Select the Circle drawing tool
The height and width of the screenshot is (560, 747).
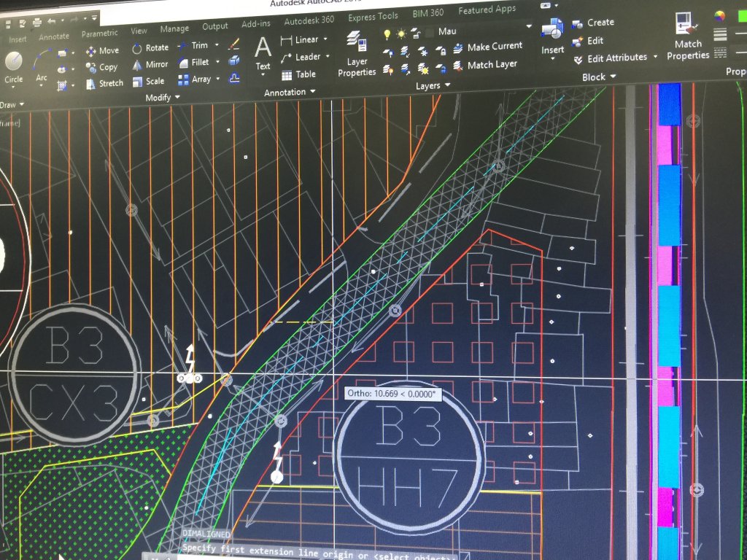click(x=13, y=64)
